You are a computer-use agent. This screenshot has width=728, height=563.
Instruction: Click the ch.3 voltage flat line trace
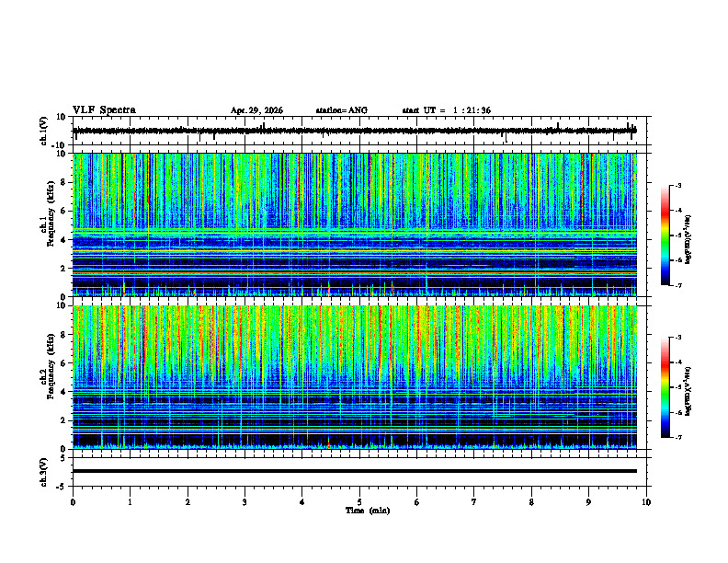tap(354, 471)
